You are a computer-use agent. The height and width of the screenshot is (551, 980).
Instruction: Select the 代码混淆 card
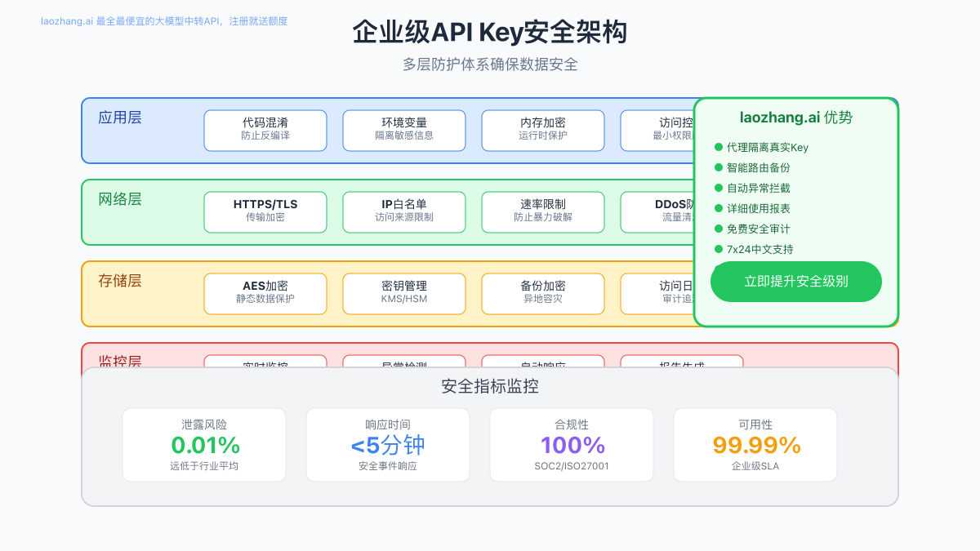coord(265,131)
